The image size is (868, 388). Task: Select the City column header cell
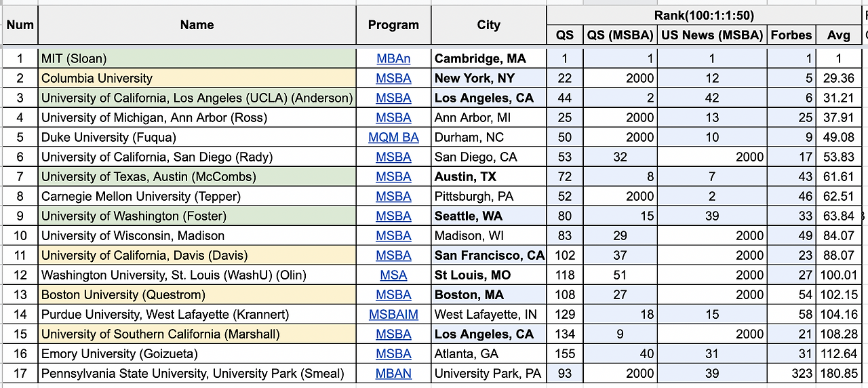pyautogui.click(x=488, y=25)
